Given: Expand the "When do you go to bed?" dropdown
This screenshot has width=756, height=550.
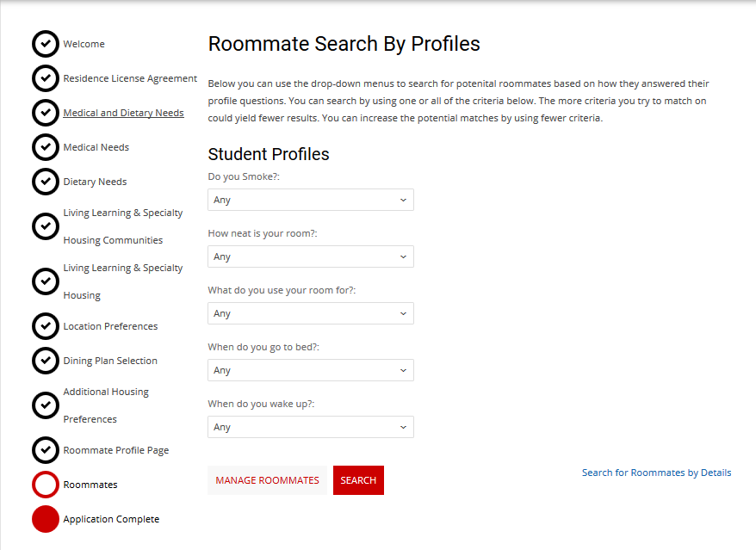Looking at the screenshot, I should pos(311,370).
